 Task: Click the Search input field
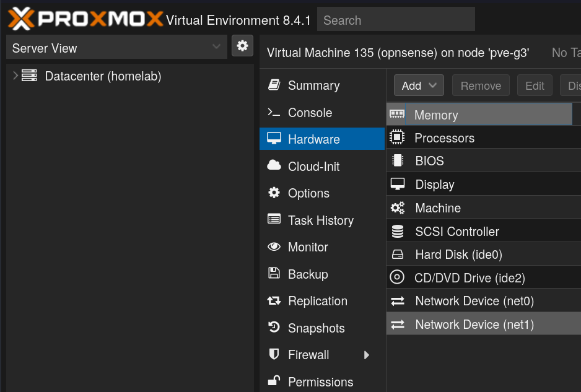coord(396,20)
